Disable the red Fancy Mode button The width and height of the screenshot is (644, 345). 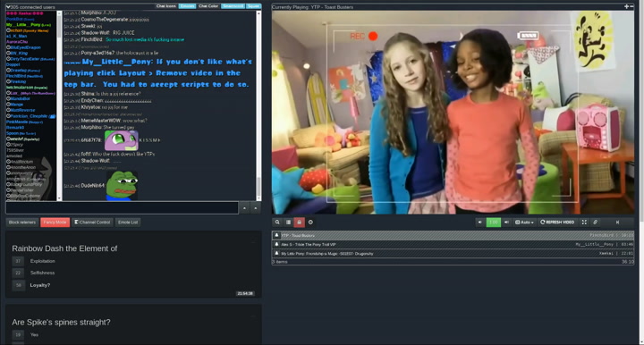pyautogui.click(x=55, y=223)
